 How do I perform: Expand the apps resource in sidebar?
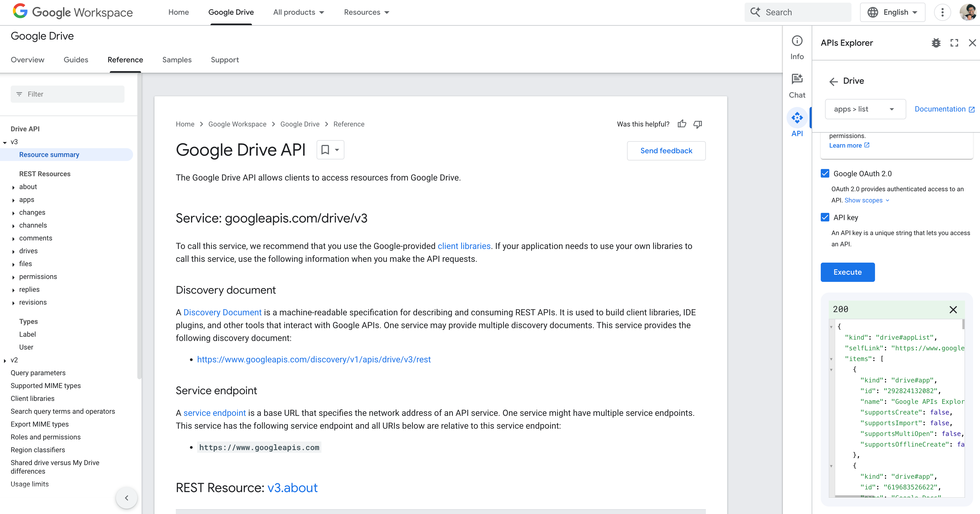click(13, 200)
